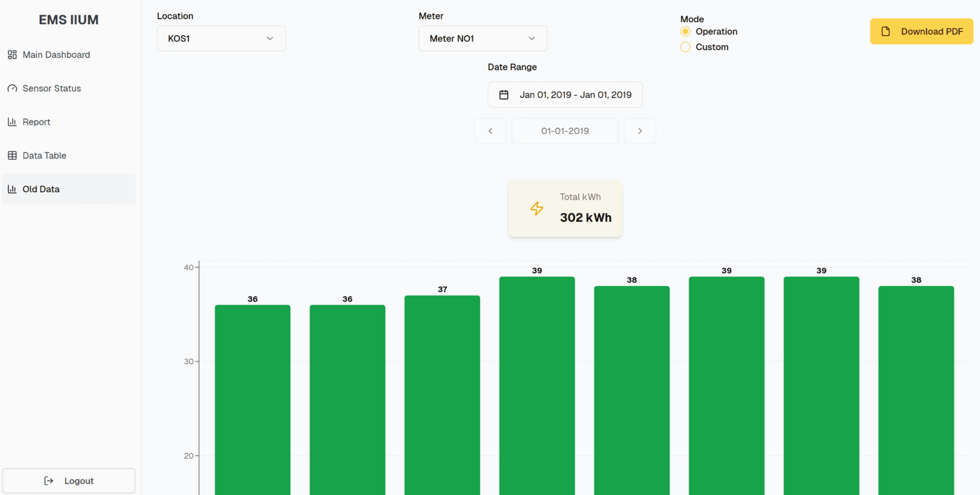Open the Meter dropdown showing Meter NO1
This screenshot has width=980, height=495.
(x=483, y=39)
